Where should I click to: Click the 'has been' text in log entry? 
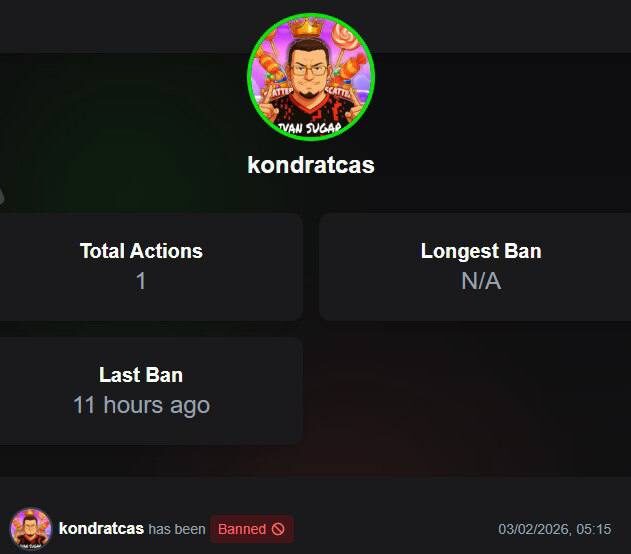(x=177, y=529)
